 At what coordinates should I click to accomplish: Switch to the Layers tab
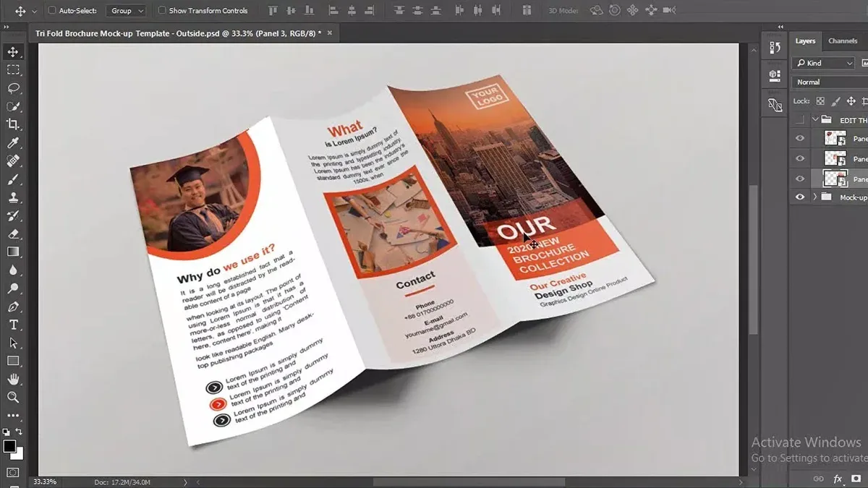coord(805,41)
